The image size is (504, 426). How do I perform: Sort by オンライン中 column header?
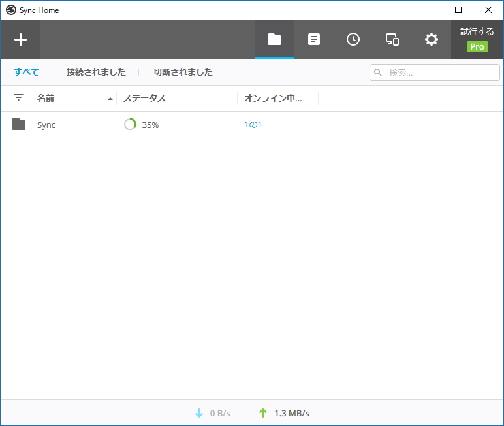[x=273, y=98]
